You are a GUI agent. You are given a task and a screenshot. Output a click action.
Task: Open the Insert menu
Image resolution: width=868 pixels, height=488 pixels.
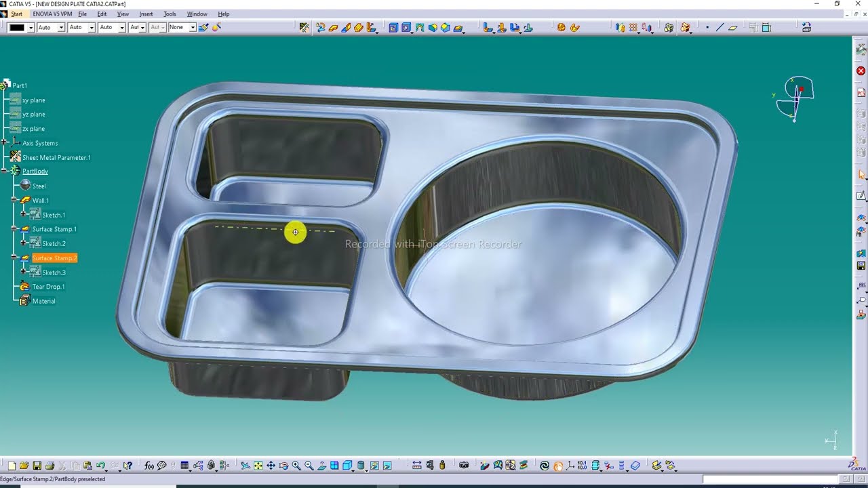146,14
